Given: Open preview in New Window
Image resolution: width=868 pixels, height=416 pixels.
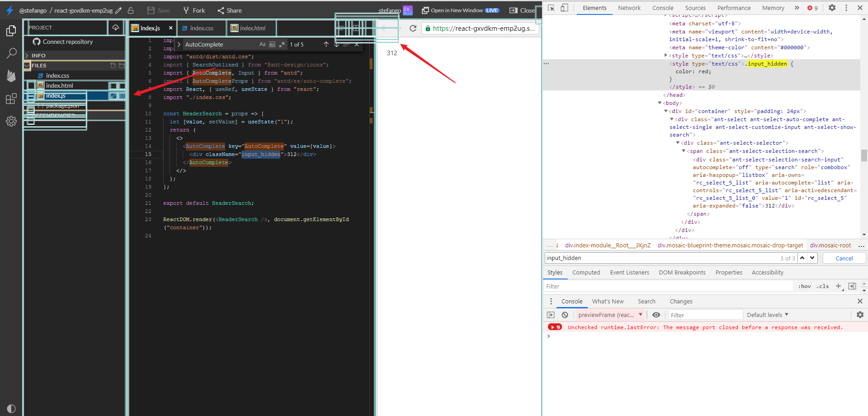Looking at the screenshot, I should point(460,10).
